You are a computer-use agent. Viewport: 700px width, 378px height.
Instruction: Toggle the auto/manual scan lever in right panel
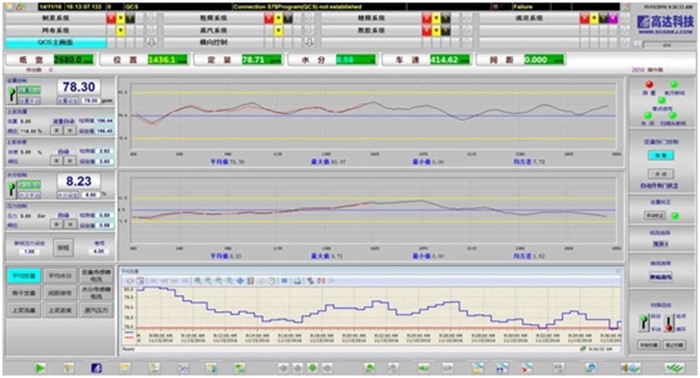pos(643,322)
